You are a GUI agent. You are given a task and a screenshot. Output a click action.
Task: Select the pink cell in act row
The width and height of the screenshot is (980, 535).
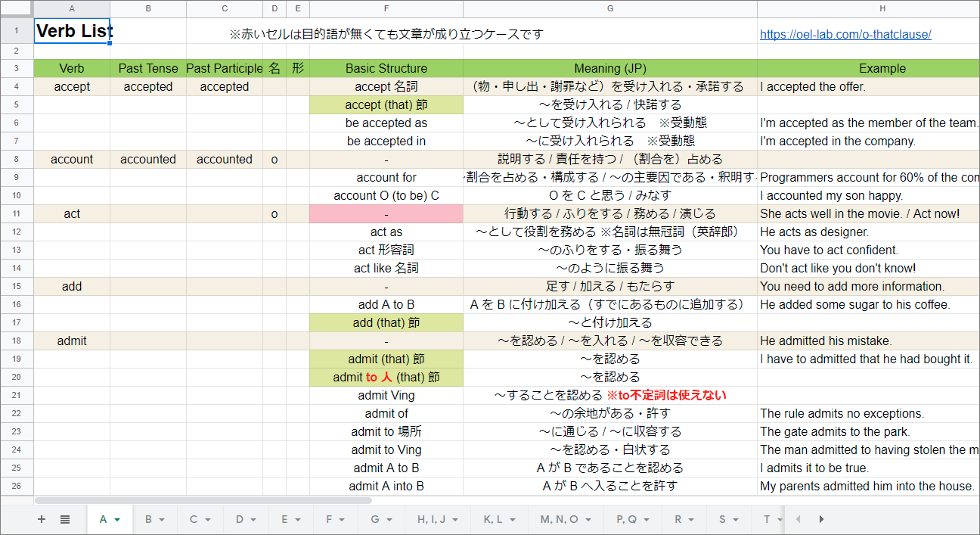pyautogui.click(x=386, y=213)
